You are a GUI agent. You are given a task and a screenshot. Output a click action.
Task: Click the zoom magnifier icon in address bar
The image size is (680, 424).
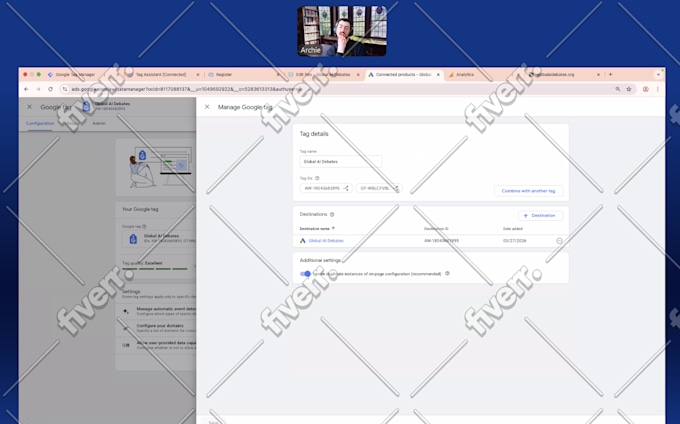coord(618,89)
